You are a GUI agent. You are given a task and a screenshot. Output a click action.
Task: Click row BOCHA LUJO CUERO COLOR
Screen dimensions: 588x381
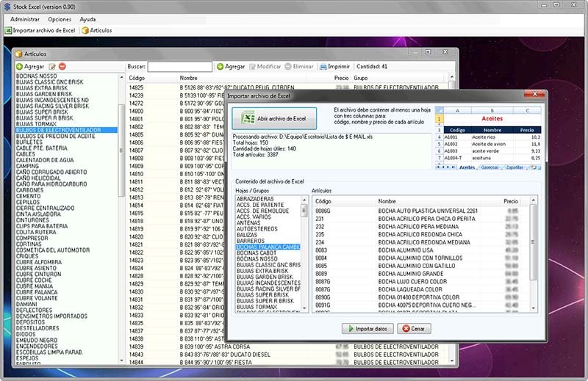(x=420, y=281)
